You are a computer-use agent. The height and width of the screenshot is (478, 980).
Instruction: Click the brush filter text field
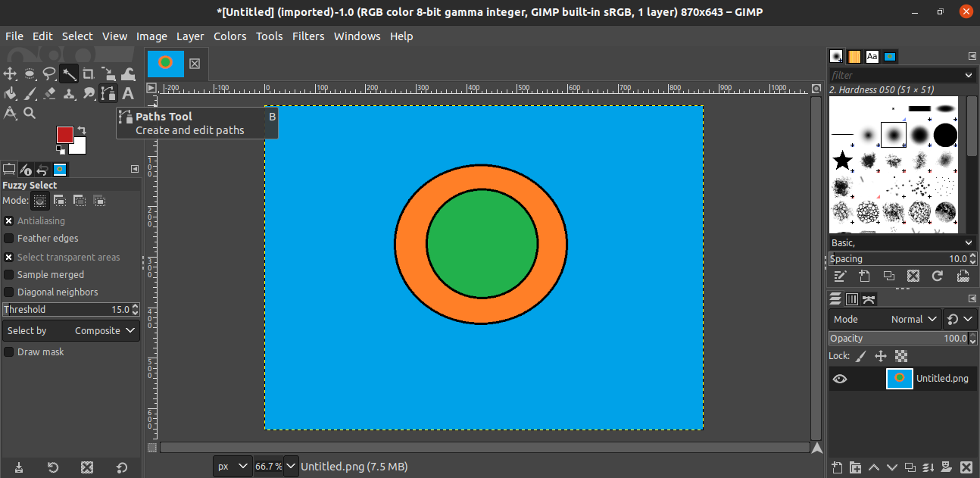point(896,75)
